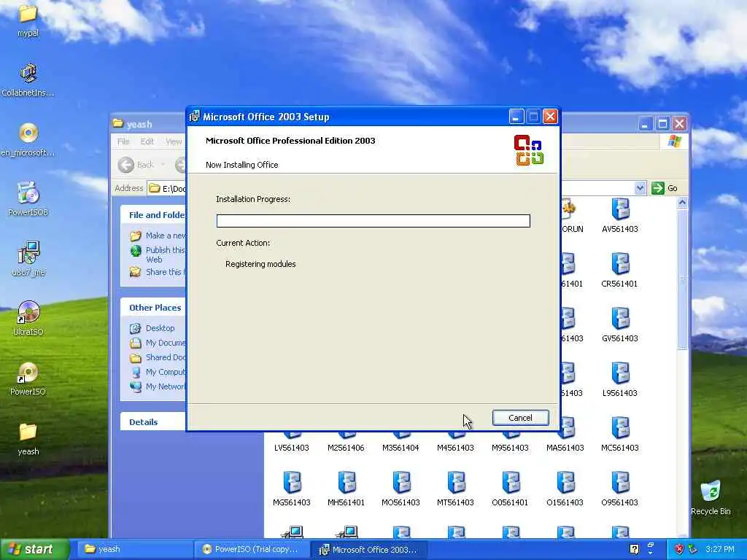Open File menu in yeash window

pos(123,141)
